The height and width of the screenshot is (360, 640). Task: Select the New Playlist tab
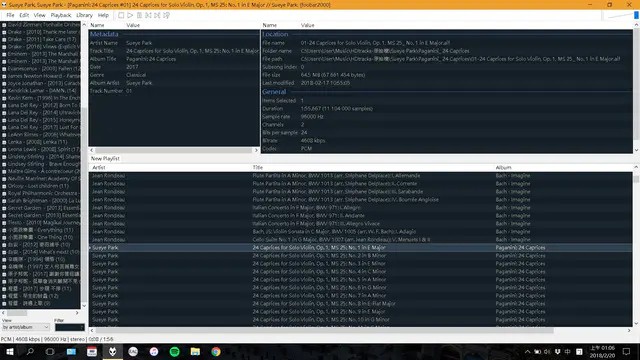pyautogui.click(x=105, y=158)
